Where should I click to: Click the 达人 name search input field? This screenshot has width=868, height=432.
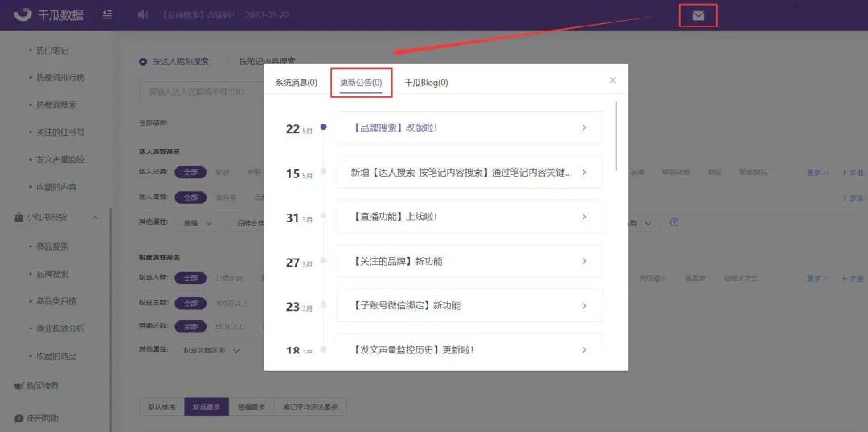pos(202,92)
